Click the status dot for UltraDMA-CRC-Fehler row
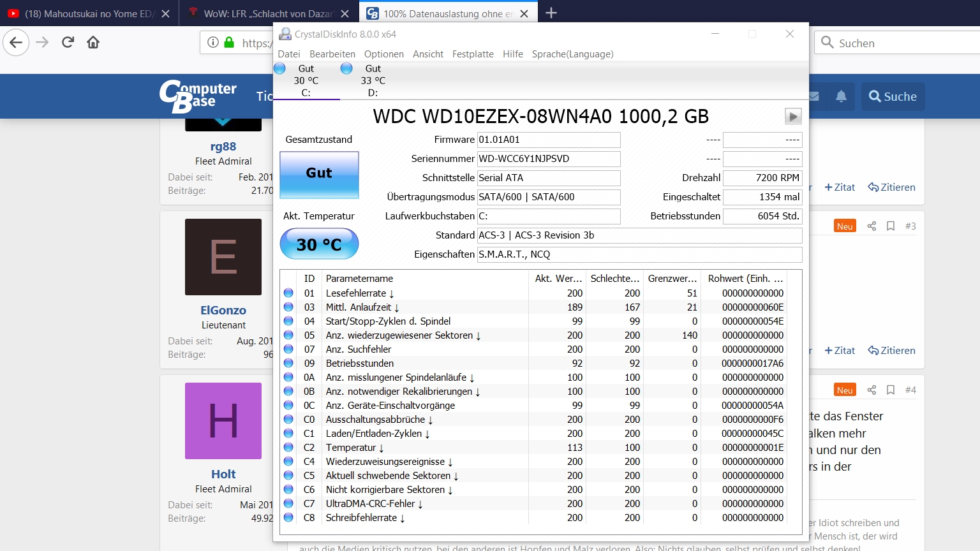 [x=288, y=503]
